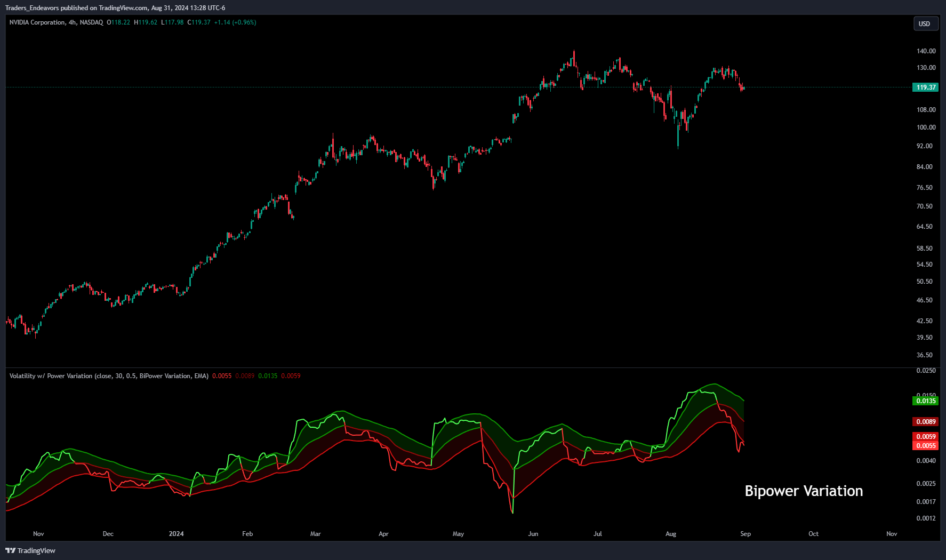Click the Oct label on the time axis
The width and height of the screenshot is (946, 560).
(x=813, y=534)
